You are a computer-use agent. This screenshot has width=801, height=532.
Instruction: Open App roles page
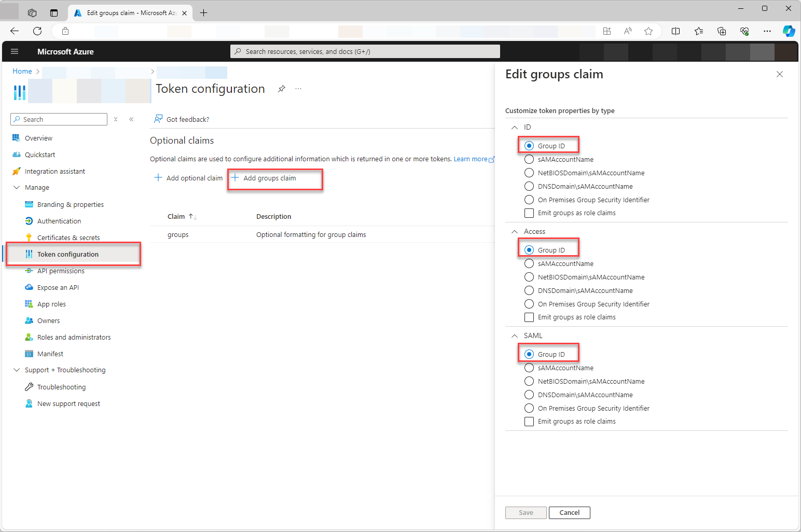point(51,304)
